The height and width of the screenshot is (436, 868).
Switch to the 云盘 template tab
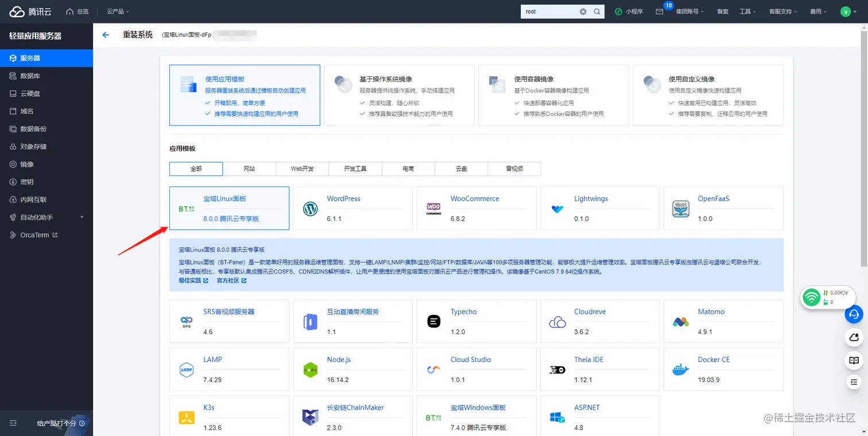[462, 169]
